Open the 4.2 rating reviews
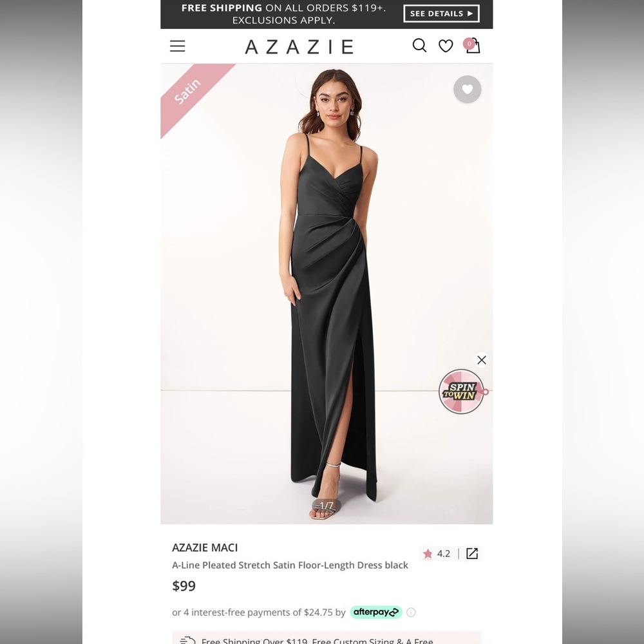The image size is (644, 644). 444,553
